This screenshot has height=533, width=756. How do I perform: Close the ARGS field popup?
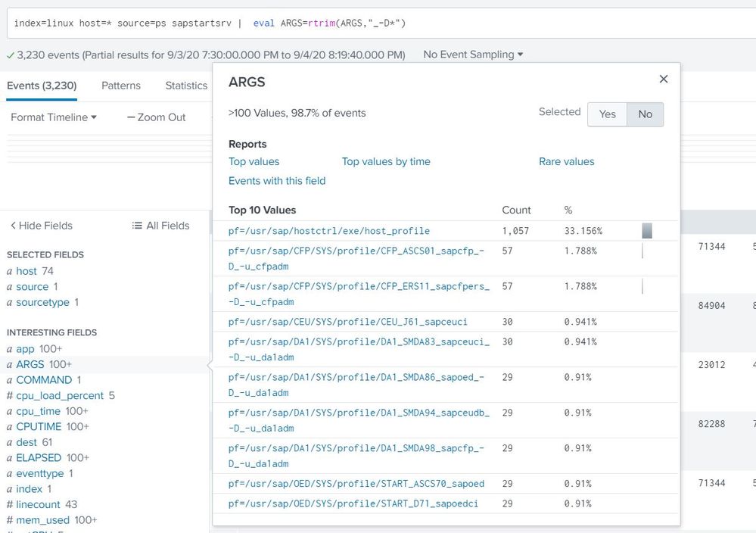(x=664, y=79)
